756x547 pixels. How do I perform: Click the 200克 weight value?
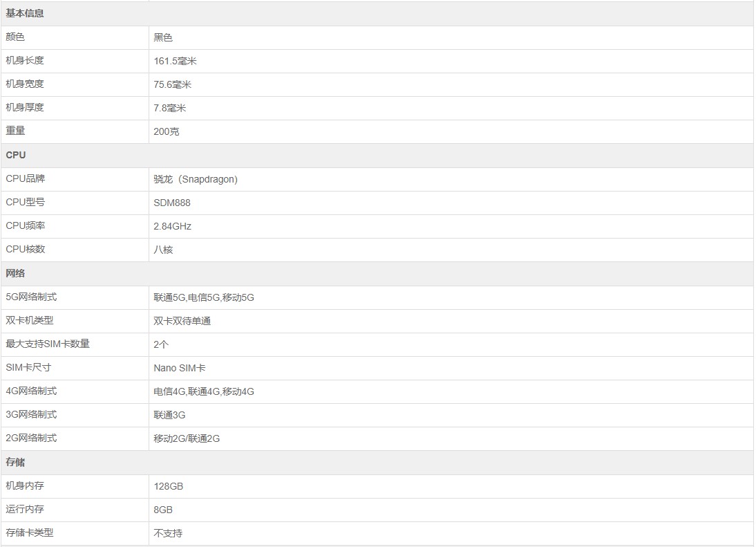pyautogui.click(x=167, y=132)
